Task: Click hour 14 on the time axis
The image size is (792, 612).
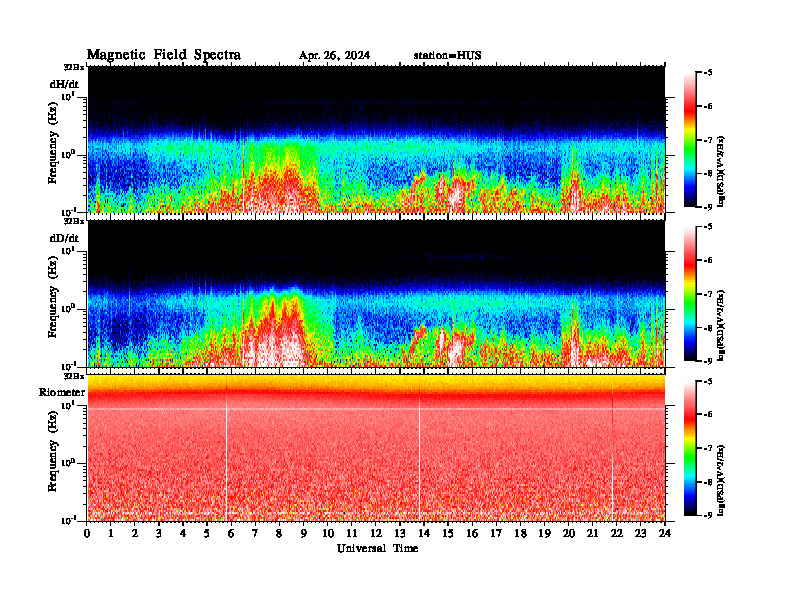Action: point(424,533)
